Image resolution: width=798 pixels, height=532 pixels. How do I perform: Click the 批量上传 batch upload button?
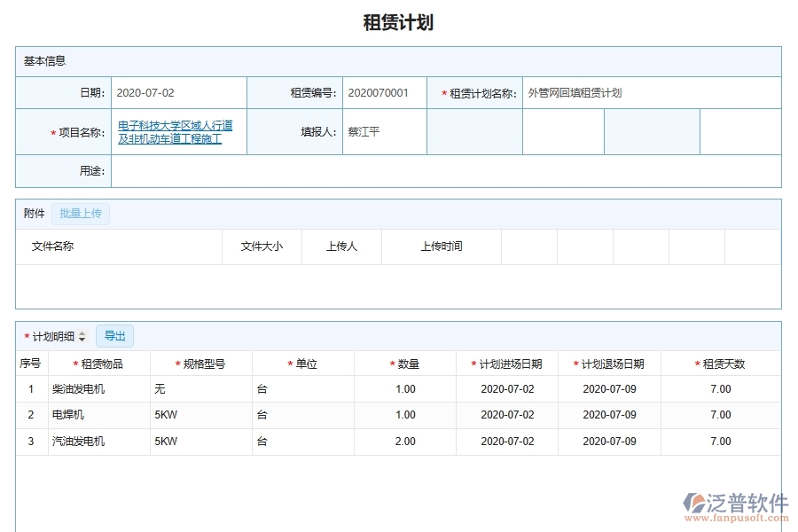(81, 214)
